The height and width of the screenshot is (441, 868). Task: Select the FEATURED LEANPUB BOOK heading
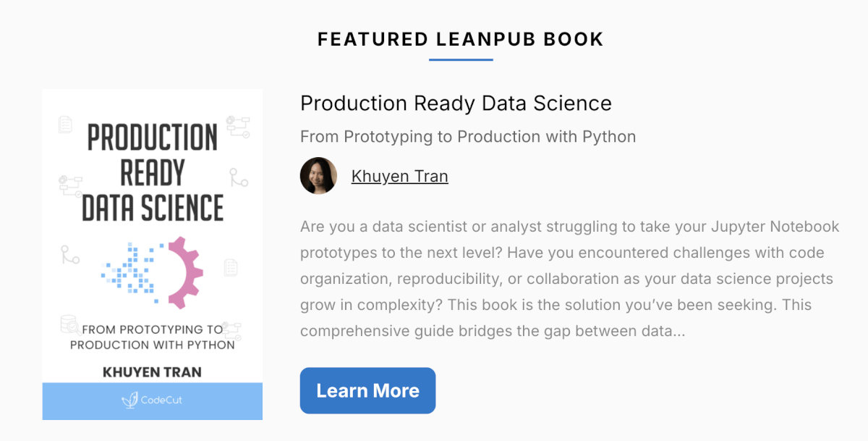point(460,39)
